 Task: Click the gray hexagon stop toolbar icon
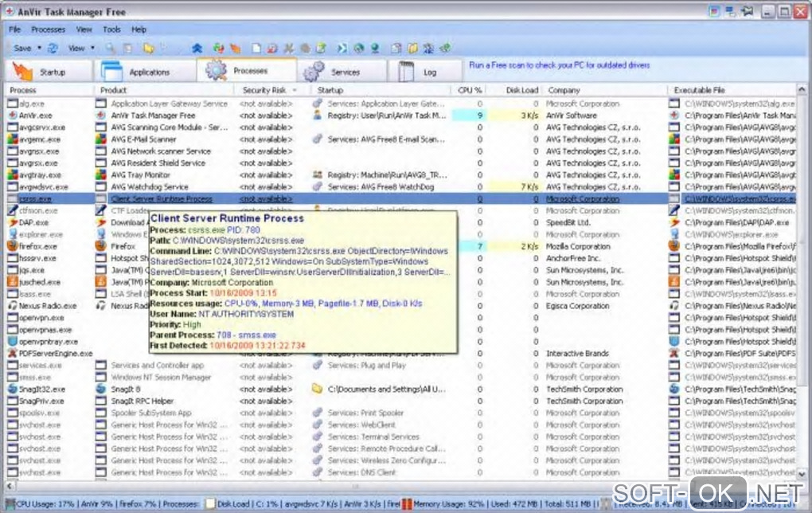coord(305,48)
